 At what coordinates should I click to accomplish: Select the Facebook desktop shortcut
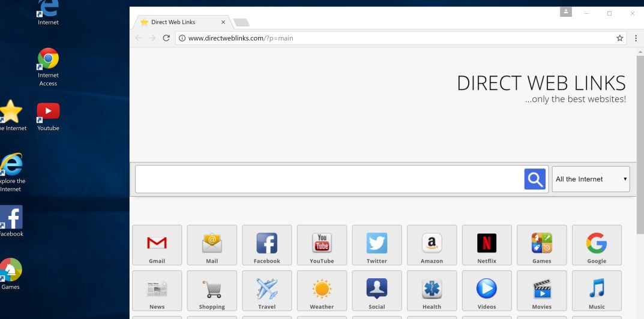11,221
